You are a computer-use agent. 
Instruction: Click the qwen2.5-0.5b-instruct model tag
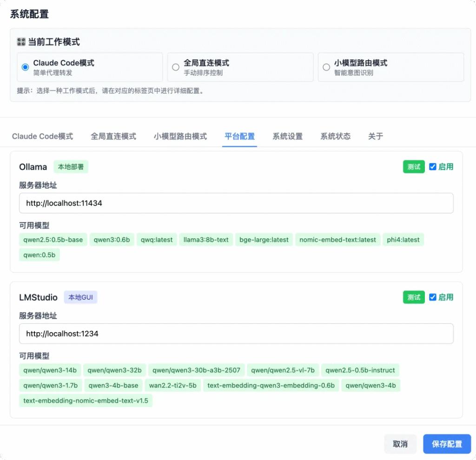[x=360, y=370]
